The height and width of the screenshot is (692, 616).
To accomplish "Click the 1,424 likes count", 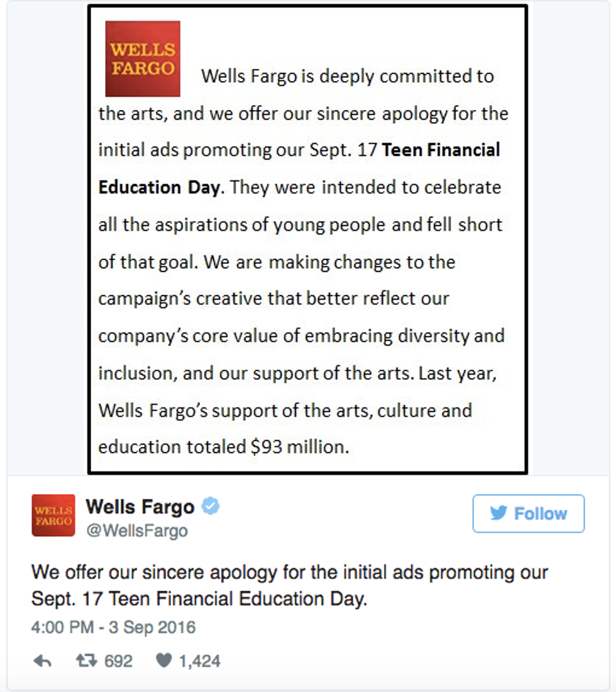I will coord(199,661).
